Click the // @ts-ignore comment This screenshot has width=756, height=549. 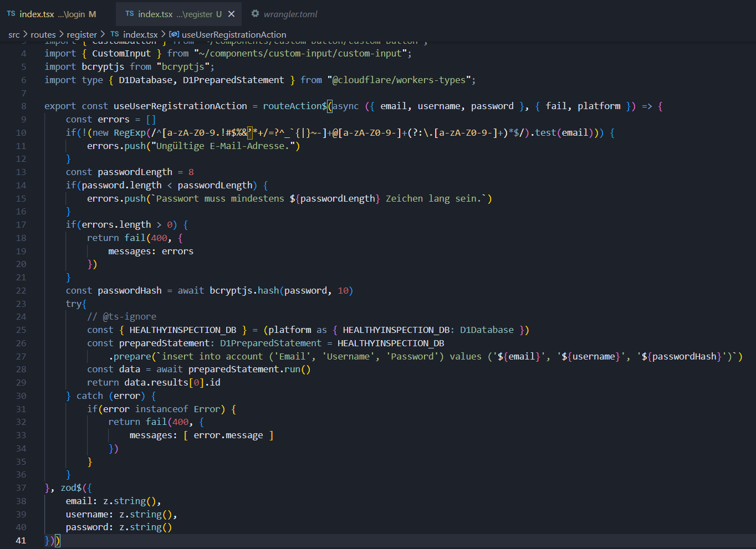click(121, 316)
